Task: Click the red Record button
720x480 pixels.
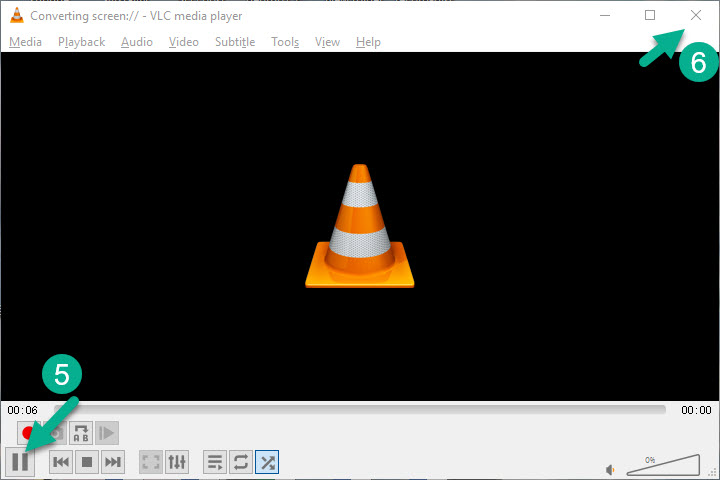Action: [x=28, y=433]
